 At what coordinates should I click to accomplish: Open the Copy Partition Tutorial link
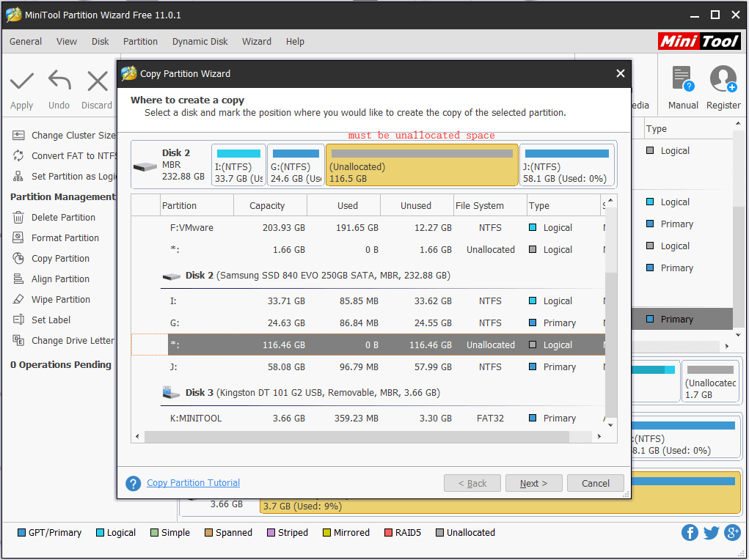pos(193,482)
